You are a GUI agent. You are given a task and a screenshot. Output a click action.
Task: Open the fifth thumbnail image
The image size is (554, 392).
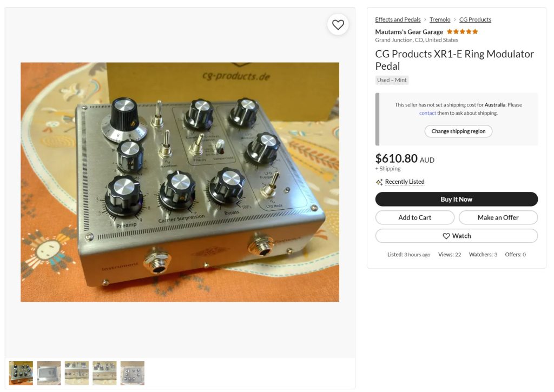click(133, 373)
